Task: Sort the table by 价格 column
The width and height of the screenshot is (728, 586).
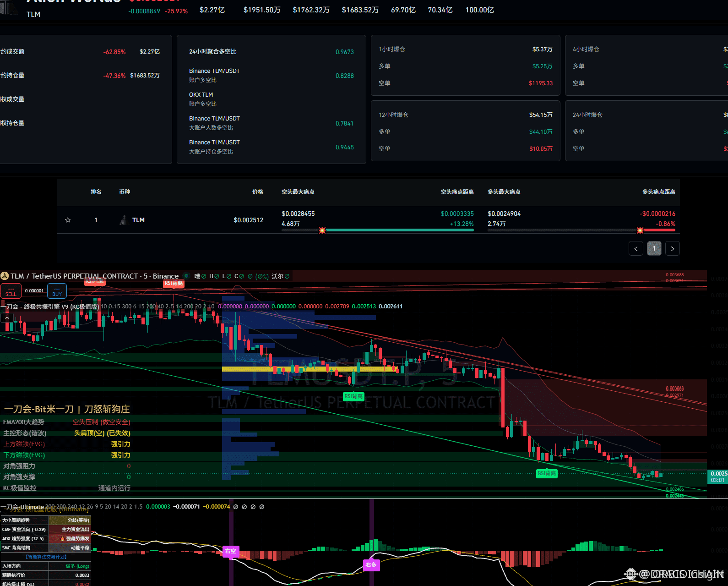Action: click(258, 192)
